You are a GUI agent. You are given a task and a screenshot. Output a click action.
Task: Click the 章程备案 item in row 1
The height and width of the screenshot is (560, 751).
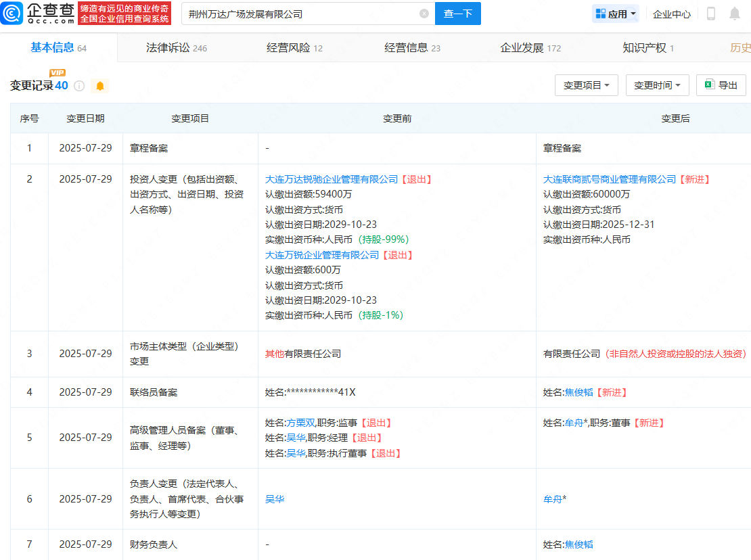149,148
